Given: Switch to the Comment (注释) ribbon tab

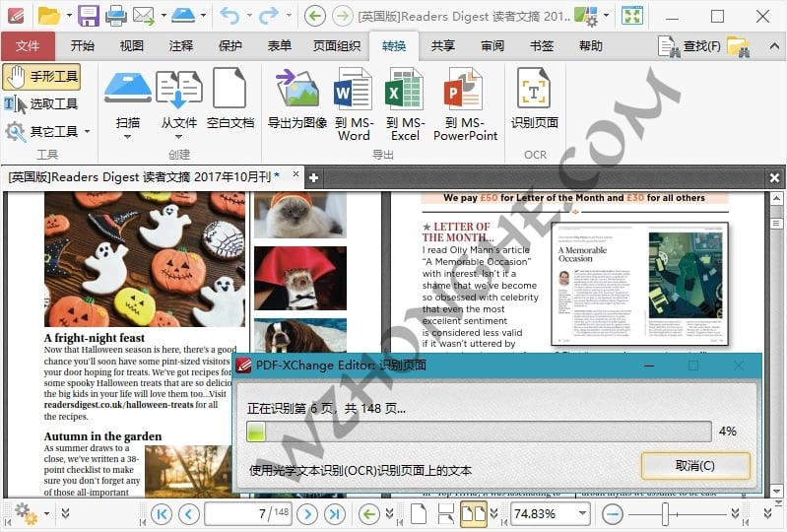Looking at the screenshot, I should tap(180, 45).
